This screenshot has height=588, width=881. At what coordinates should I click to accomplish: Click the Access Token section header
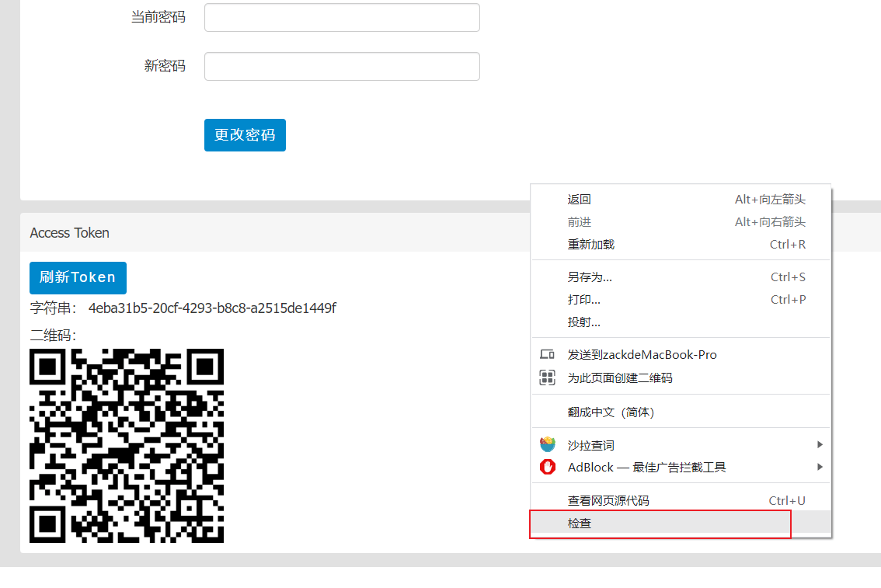click(x=70, y=232)
